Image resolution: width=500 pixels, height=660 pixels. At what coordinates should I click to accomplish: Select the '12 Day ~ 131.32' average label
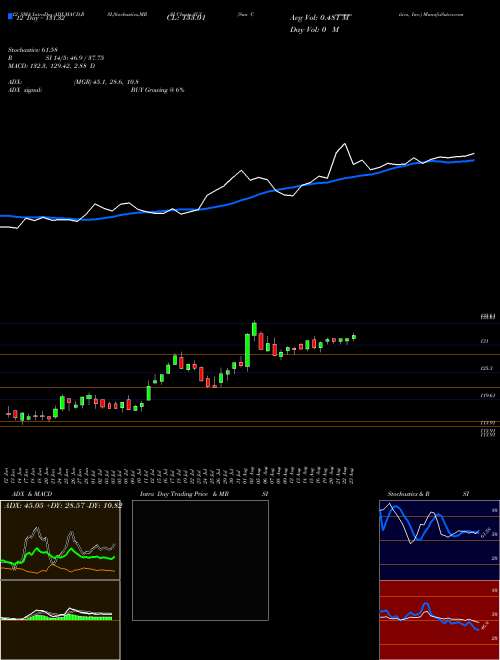(39, 18)
